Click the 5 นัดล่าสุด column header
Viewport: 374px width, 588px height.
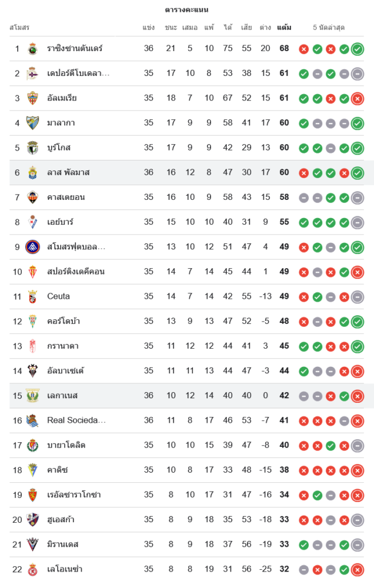click(x=329, y=27)
